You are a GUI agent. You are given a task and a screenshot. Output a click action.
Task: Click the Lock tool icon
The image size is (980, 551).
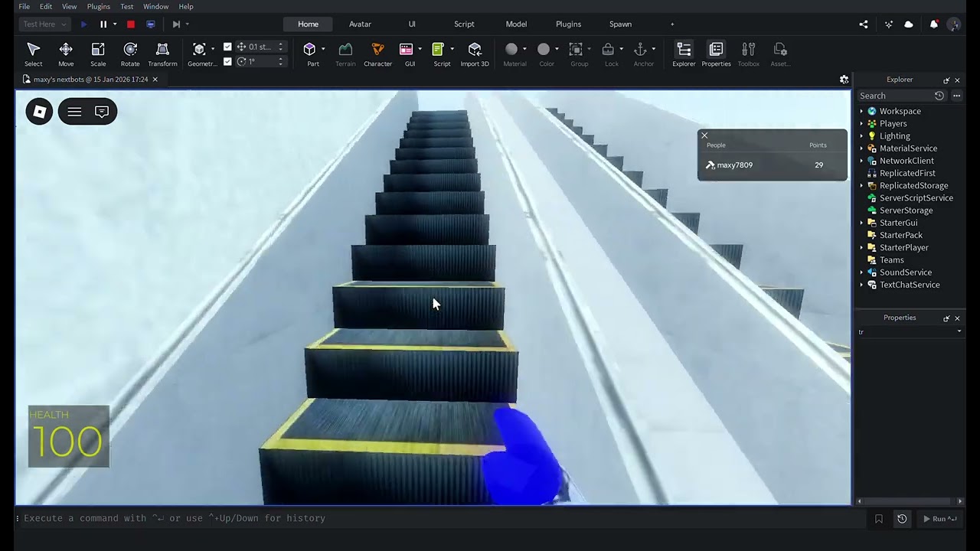pyautogui.click(x=608, y=50)
